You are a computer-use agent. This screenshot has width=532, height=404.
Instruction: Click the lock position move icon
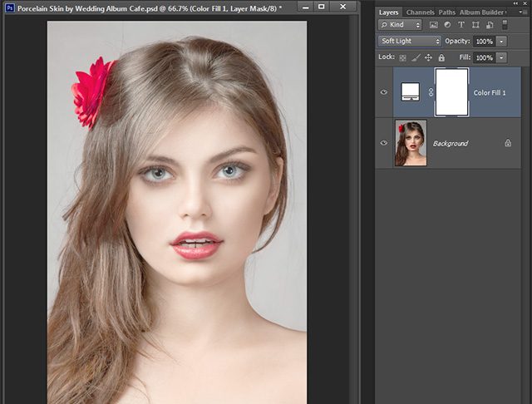428,57
